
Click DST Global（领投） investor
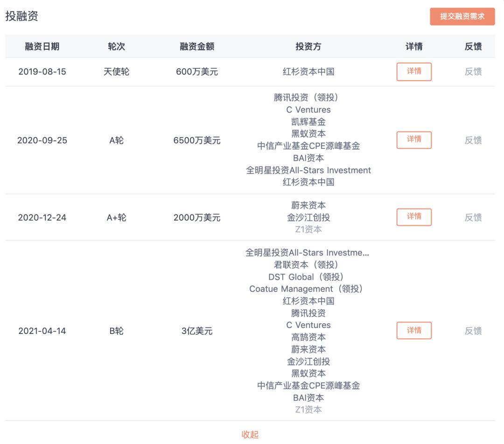[308, 277]
